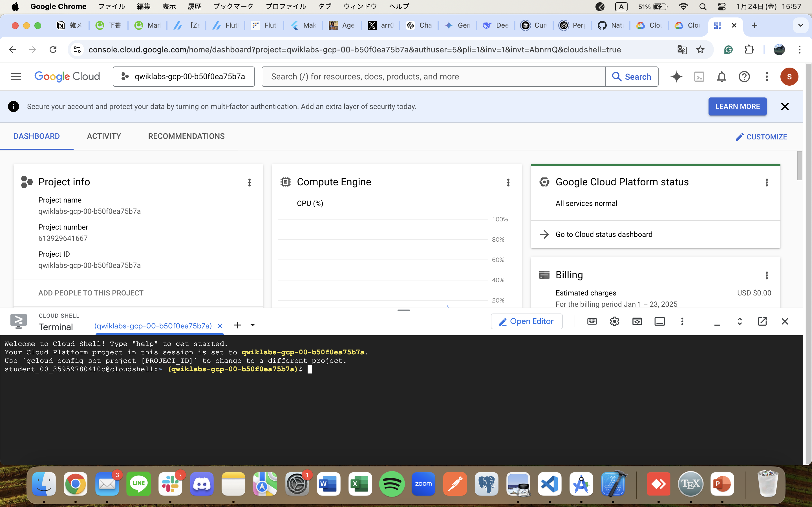This screenshot has width=812, height=507.
Task: Open Cloud Shell in a new window
Action: tap(762, 321)
